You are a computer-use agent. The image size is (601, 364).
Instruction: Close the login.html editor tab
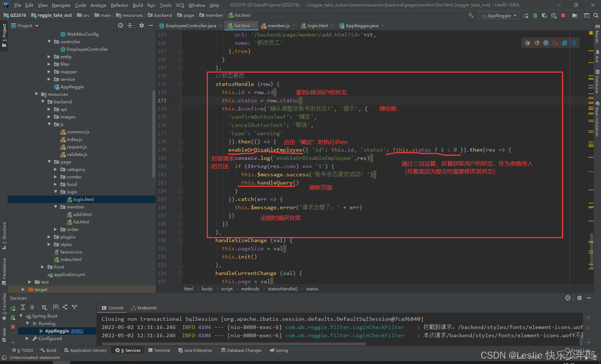click(x=332, y=26)
